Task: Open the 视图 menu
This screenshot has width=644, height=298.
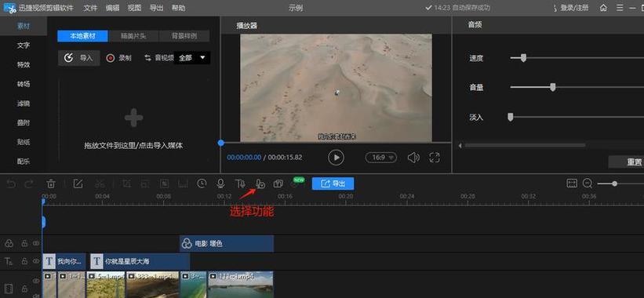Action: click(134, 8)
